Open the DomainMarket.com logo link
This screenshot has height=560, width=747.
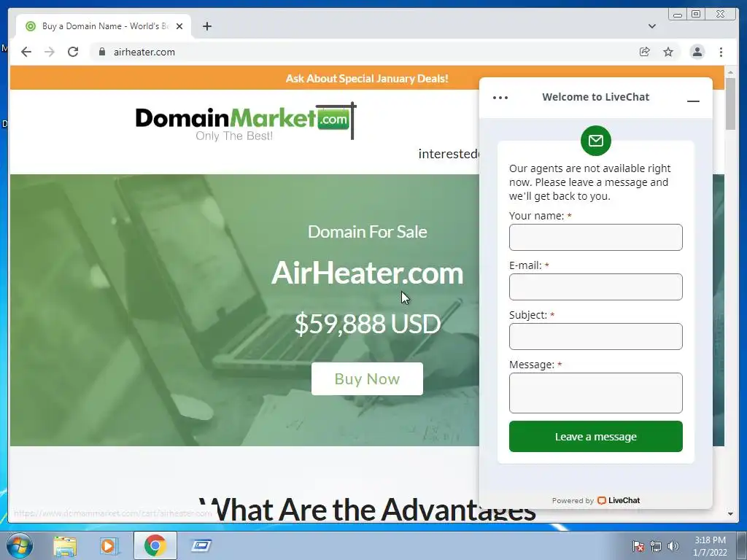coord(246,122)
